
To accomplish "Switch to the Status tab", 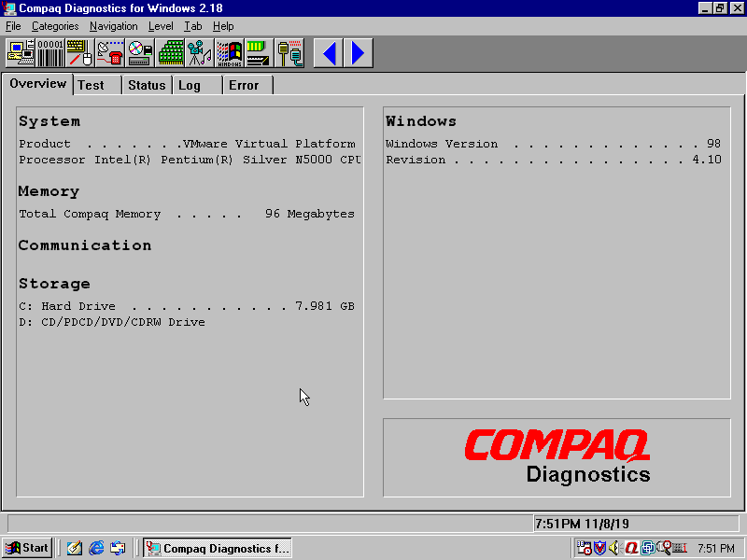I will click(x=147, y=85).
